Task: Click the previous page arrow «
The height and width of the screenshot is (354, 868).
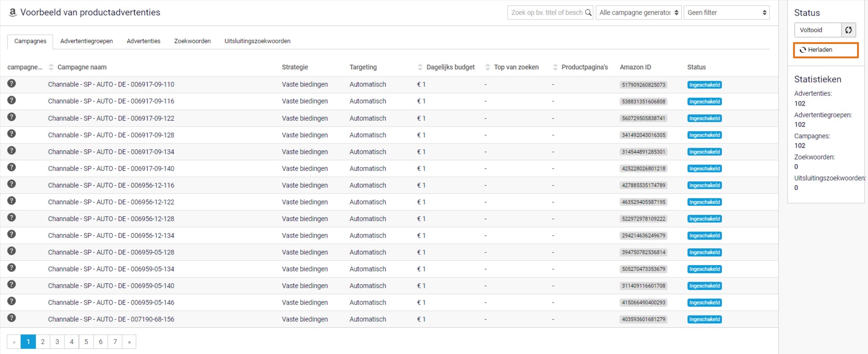Action: [x=14, y=342]
